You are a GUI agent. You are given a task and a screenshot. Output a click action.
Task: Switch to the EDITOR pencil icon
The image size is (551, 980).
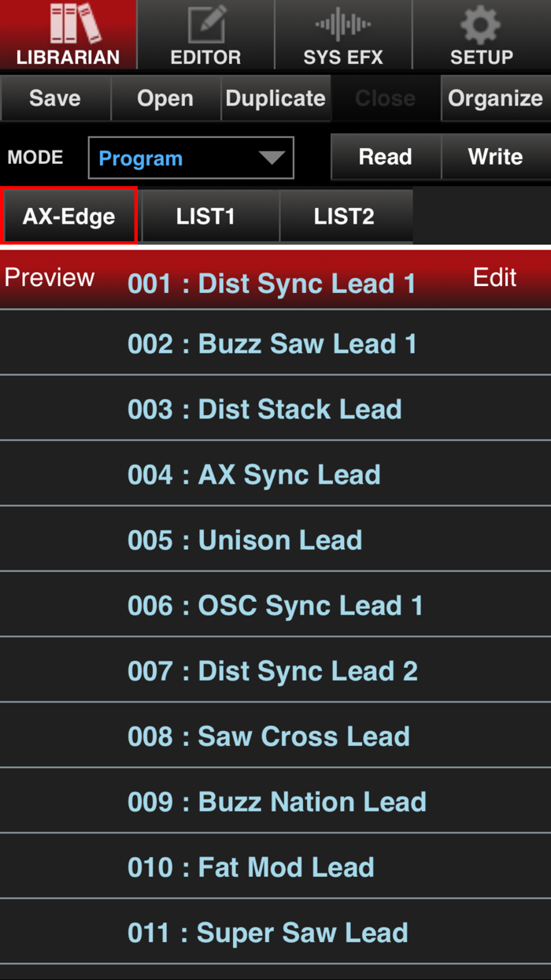pyautogui.click(x=206, y=35)
